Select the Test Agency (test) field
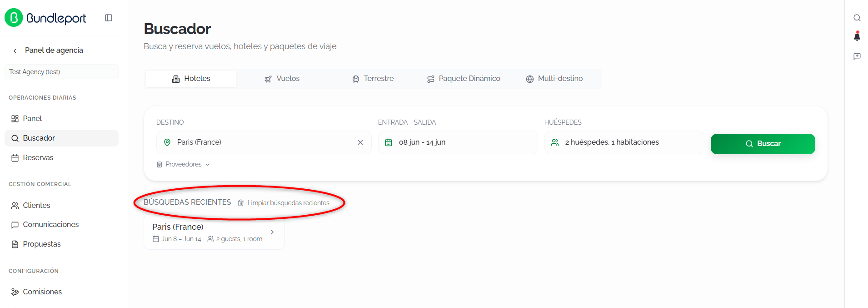The height and width of the screenshot is (308, 868). (61, 72)
